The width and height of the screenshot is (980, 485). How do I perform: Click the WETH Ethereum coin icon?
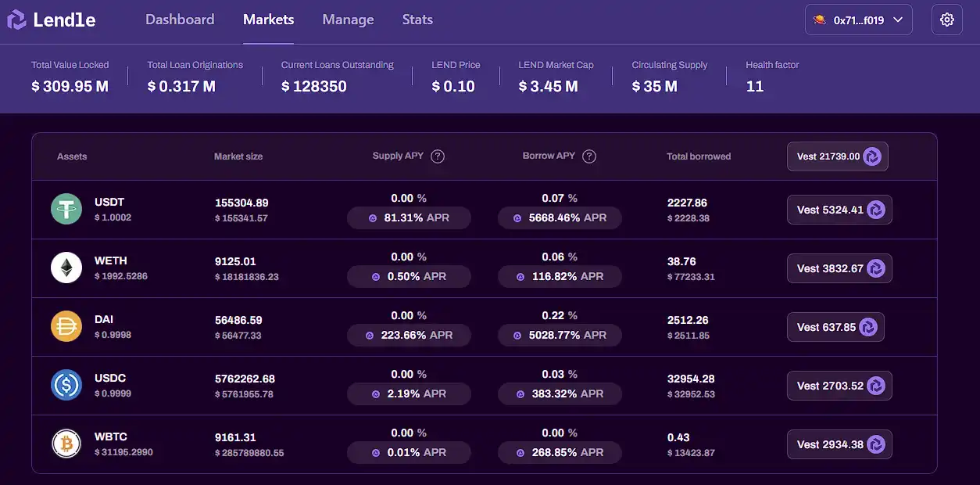coord(66,268)
